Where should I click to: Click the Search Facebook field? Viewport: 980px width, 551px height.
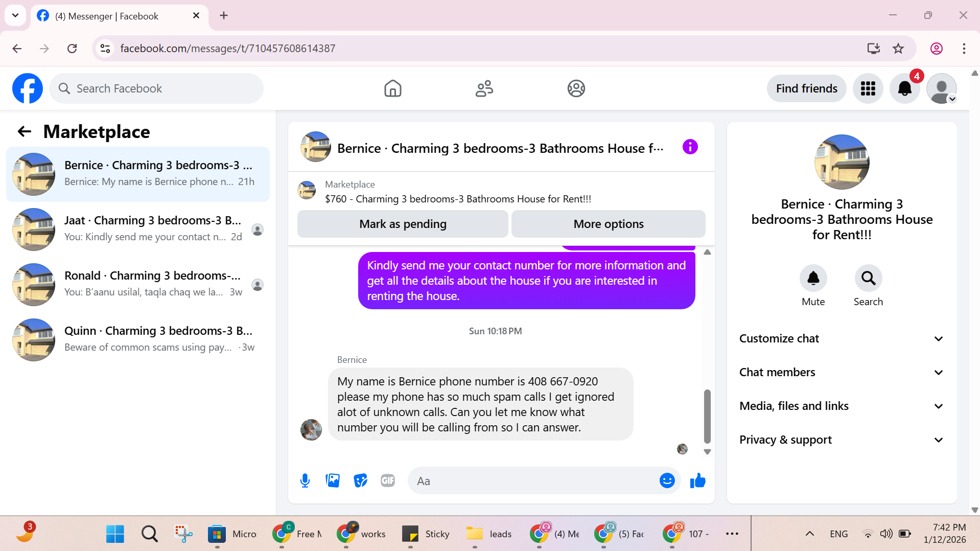point(156,88)
